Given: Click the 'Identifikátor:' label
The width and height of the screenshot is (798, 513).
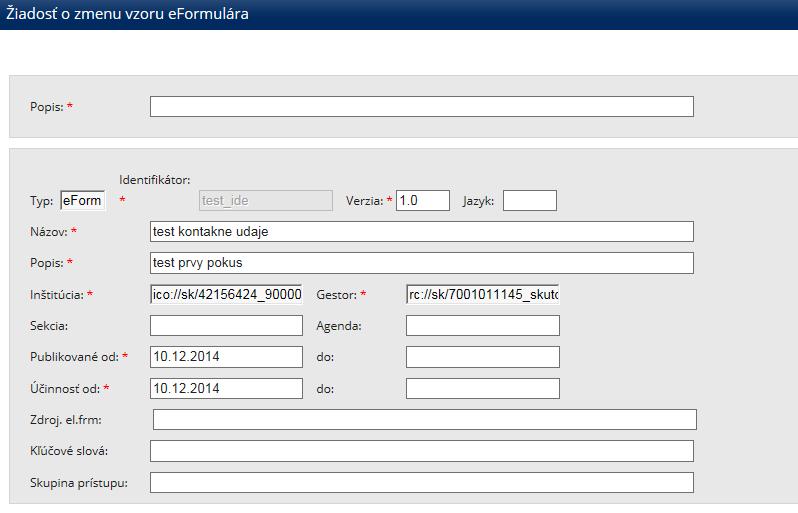Looking at the screenshot, I should 155,180.
